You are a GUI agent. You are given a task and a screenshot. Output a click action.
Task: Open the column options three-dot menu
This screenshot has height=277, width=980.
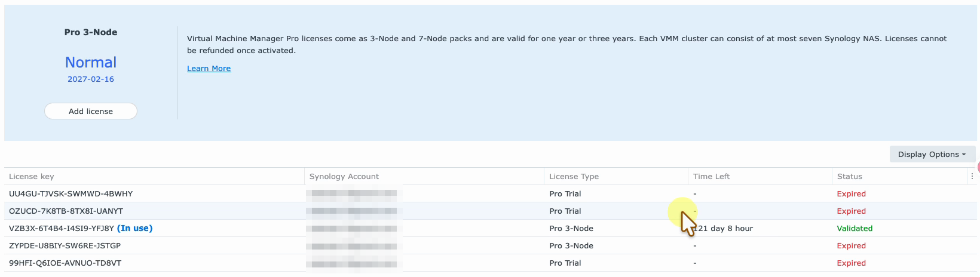972,176
